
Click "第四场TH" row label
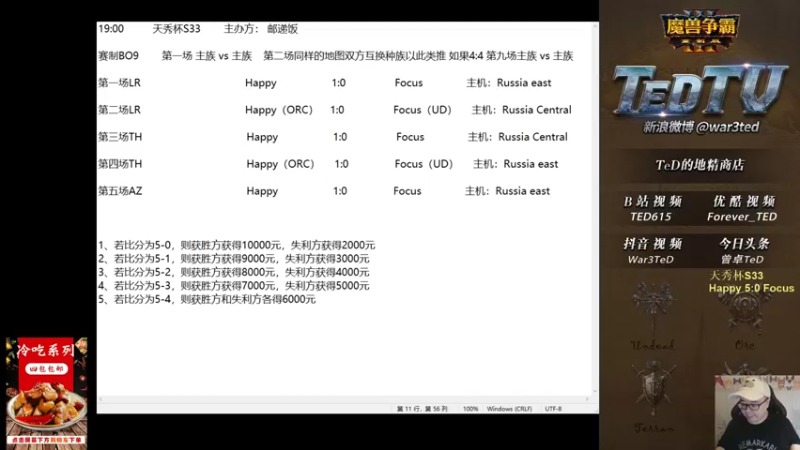click(120, 164)
